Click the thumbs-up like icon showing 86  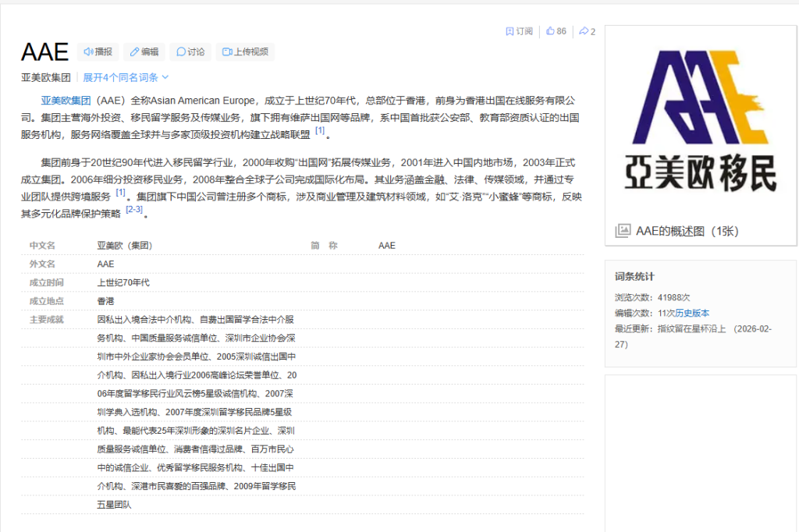click(x=550, y=31)
